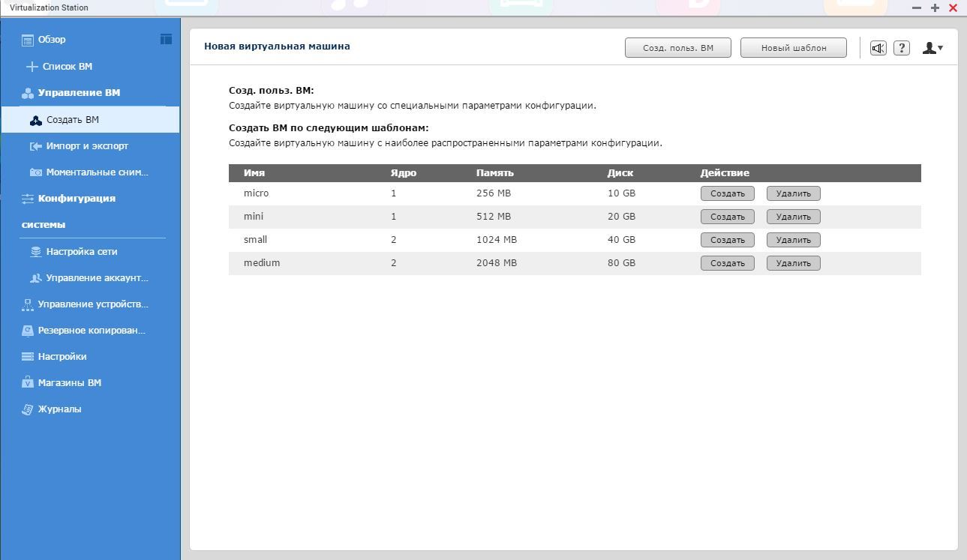Click the Диск column header

(x=620, y=173)
